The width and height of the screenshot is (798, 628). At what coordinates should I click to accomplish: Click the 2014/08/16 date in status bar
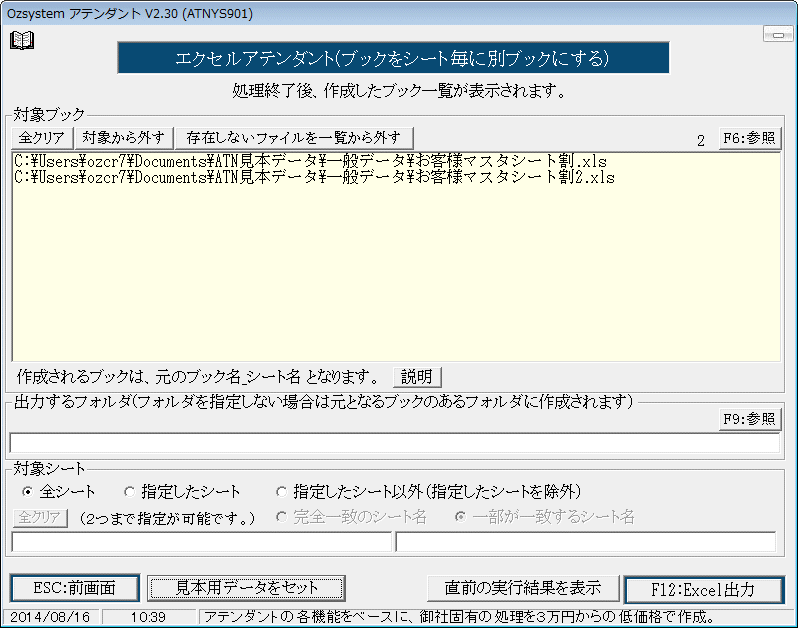(x=50, y=617)
